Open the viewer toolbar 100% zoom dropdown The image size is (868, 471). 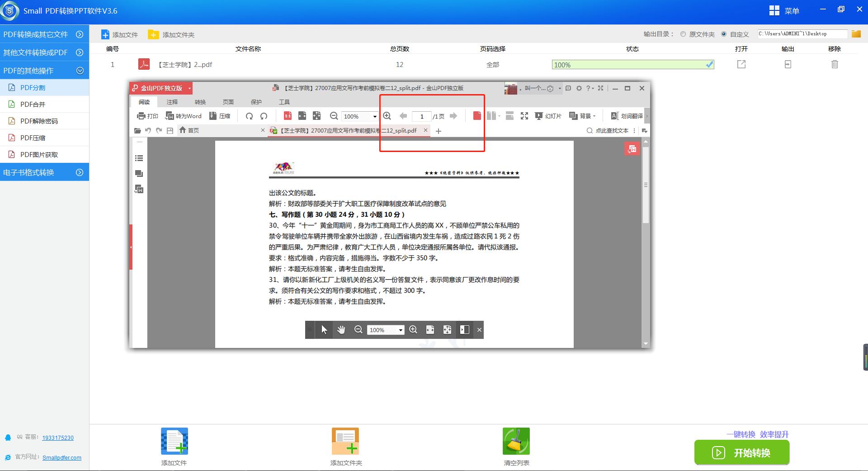pyautogui.click(x=375, y=117)
